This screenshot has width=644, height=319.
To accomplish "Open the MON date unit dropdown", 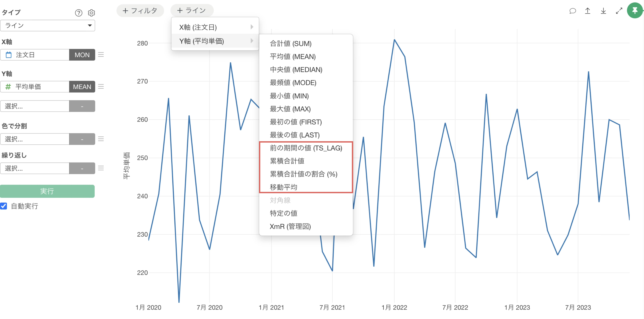I will pos(82,55).
